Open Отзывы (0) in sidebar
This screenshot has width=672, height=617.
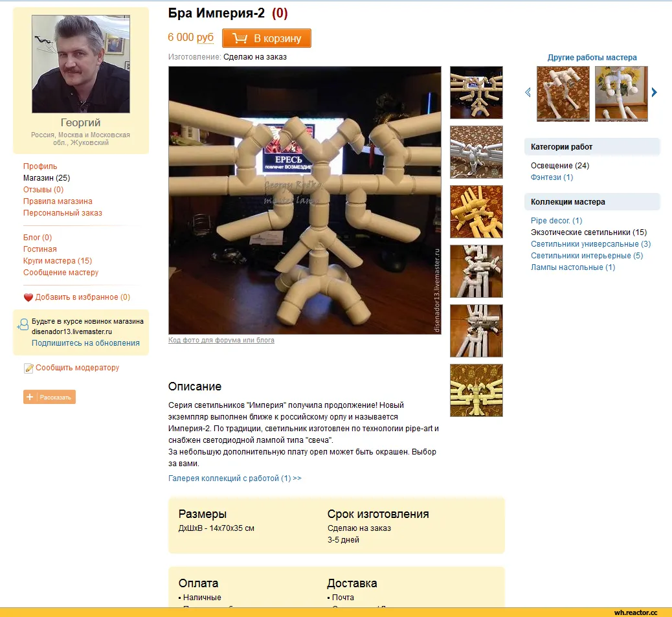point(43,190)
